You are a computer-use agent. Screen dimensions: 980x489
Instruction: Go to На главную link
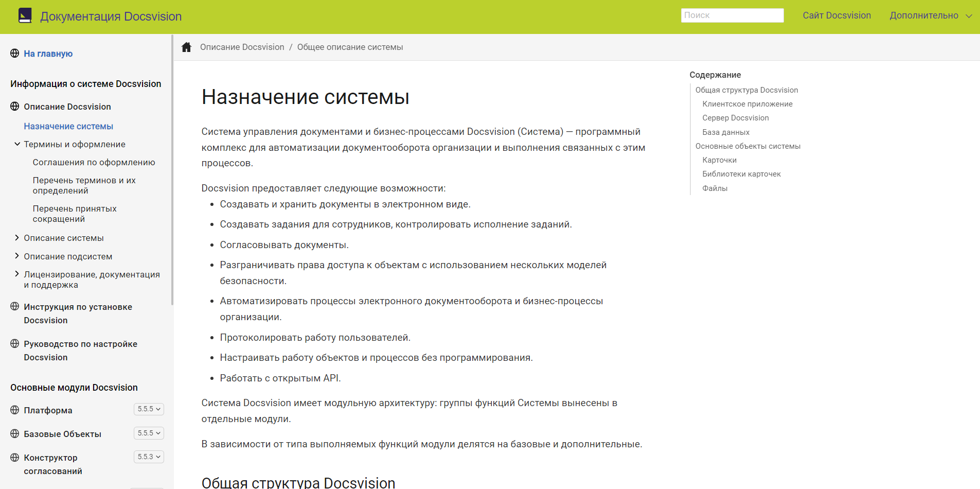48,54
